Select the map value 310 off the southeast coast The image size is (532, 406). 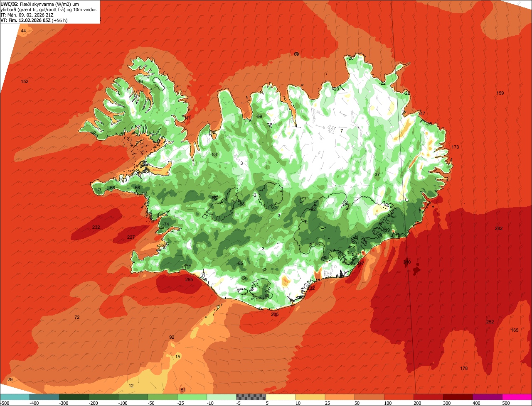click(x=406, y=262)
